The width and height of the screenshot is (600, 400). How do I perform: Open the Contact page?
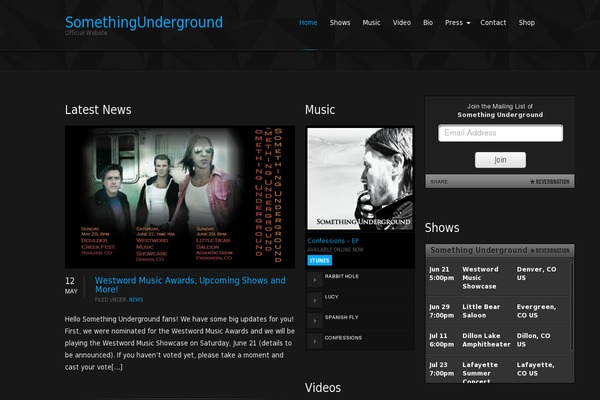[x=493, y=23]
